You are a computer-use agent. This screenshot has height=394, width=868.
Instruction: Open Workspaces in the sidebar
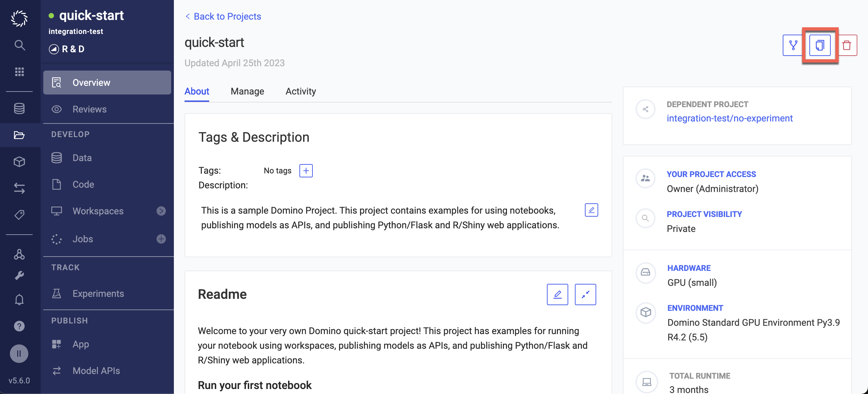pyautogui.click(x=98, y=211)
